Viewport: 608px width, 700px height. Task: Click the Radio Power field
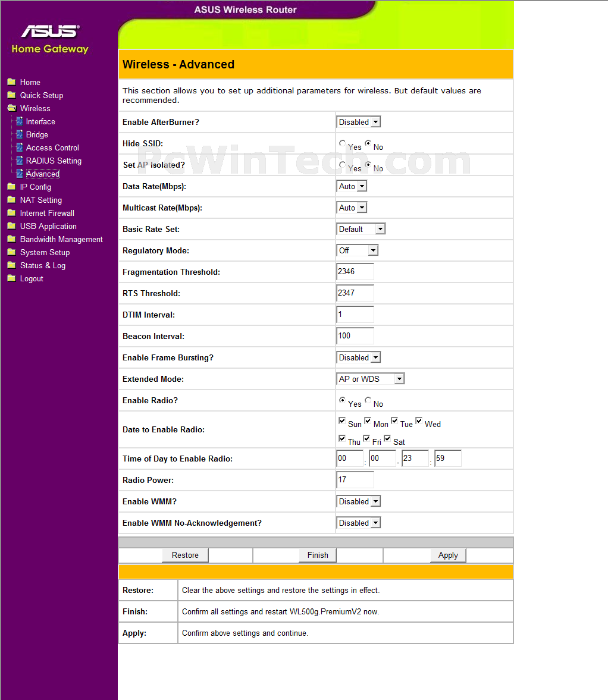[355, 479]
